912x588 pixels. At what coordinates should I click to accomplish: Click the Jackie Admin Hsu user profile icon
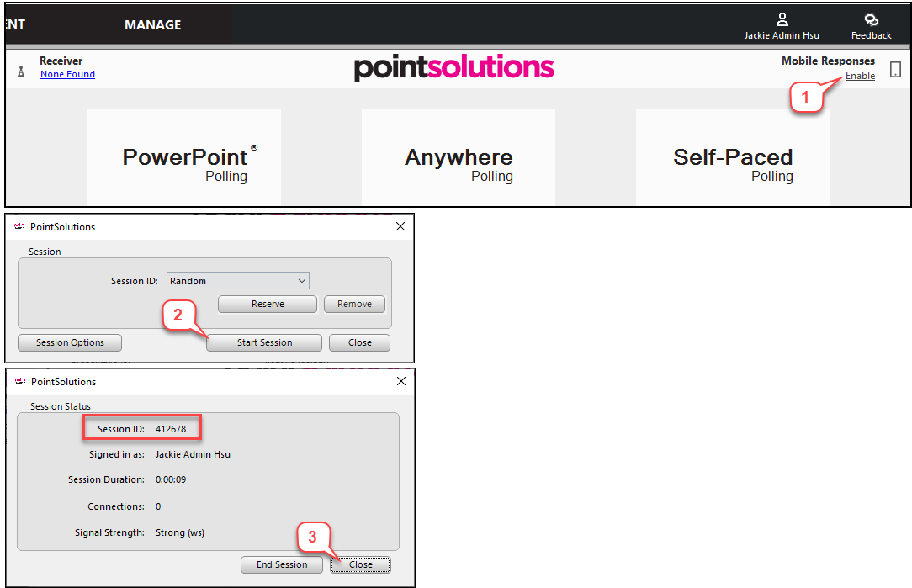tap(782, 20)
